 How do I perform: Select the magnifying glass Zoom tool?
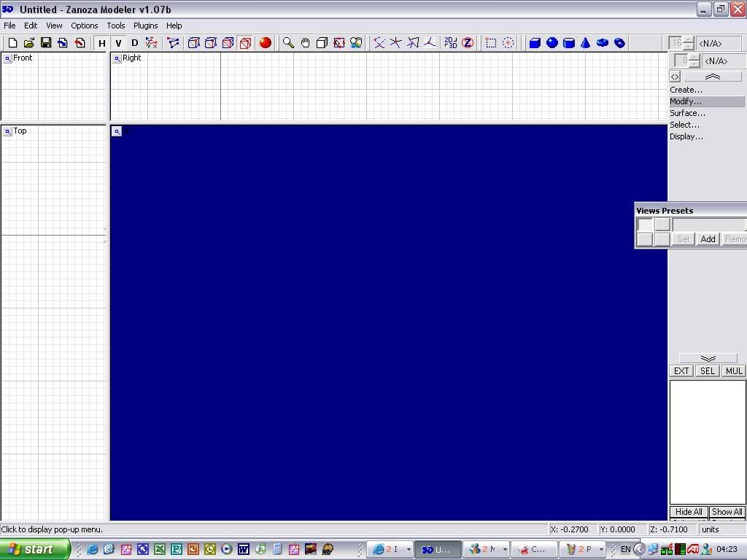coord(287,43)
